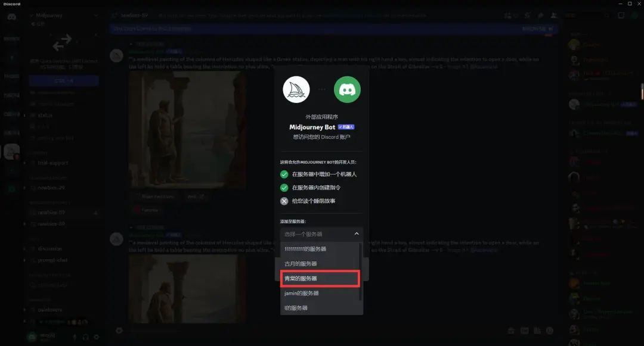Screen dimensions: 644x346
Task: Choose l的服务器 at the list bottom
Action: [320, 308]
